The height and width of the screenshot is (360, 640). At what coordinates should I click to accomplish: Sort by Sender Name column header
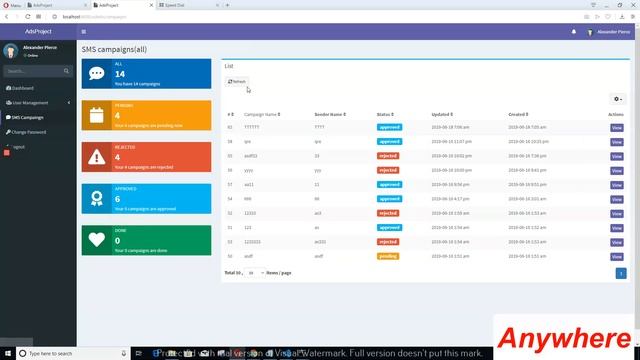330,114
